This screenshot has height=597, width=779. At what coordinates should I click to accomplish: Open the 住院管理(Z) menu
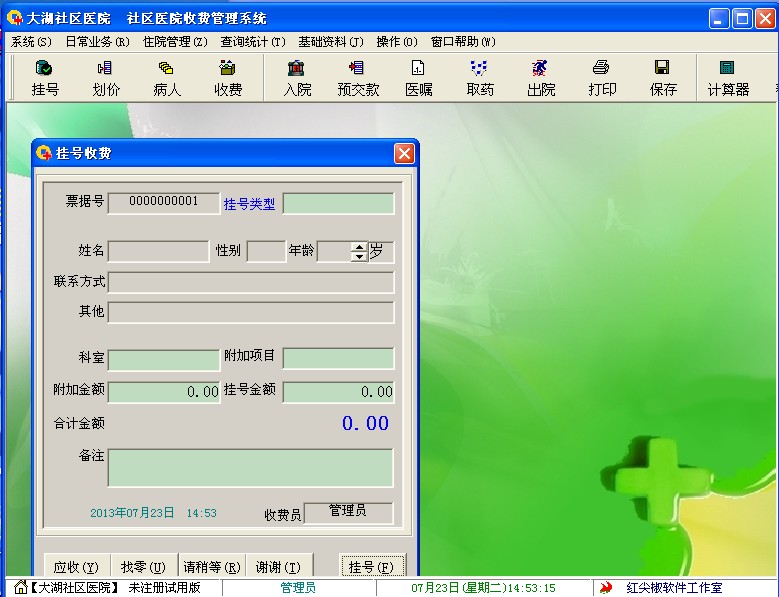point(175,42)
